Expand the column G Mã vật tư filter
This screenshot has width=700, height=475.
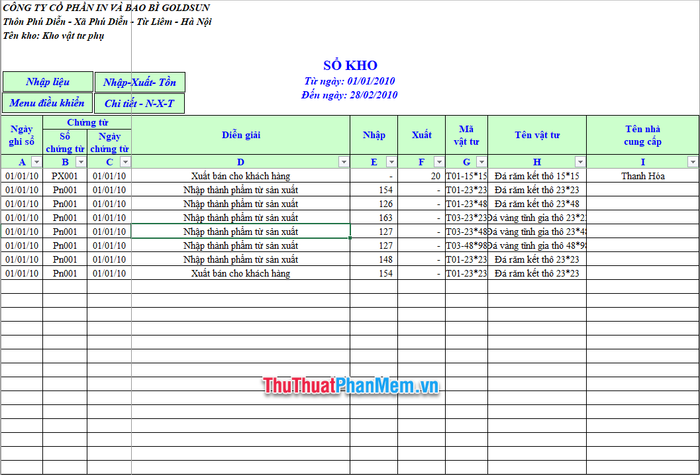481,162
